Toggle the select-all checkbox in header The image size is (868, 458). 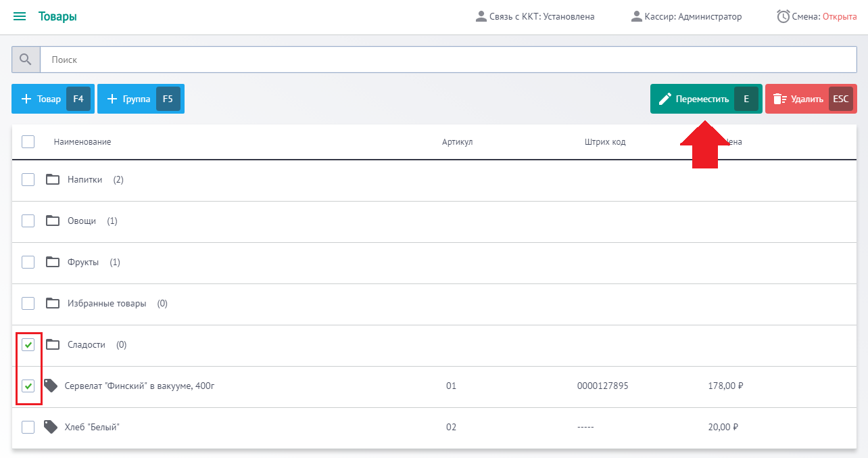tap(28, 141)
